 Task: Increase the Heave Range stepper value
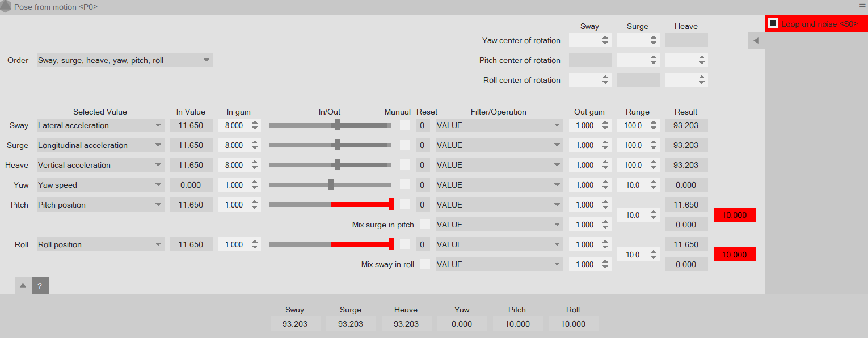tap(654, 162)
